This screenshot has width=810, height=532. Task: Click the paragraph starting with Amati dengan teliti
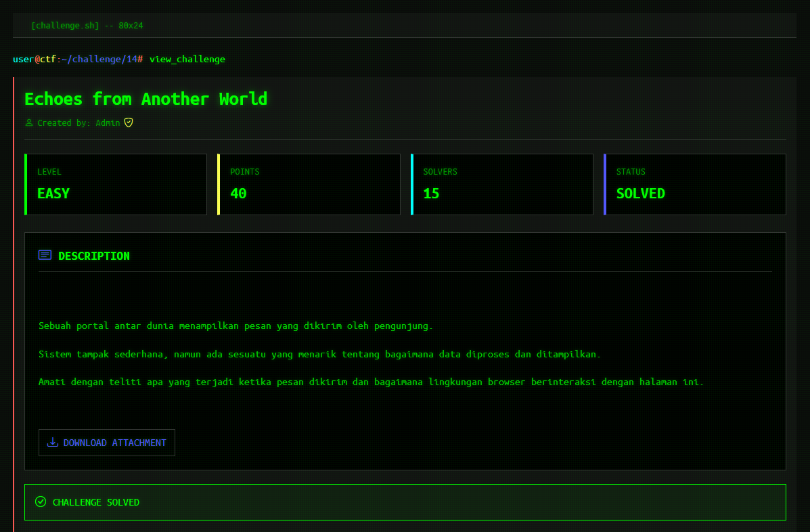point(371,382)
